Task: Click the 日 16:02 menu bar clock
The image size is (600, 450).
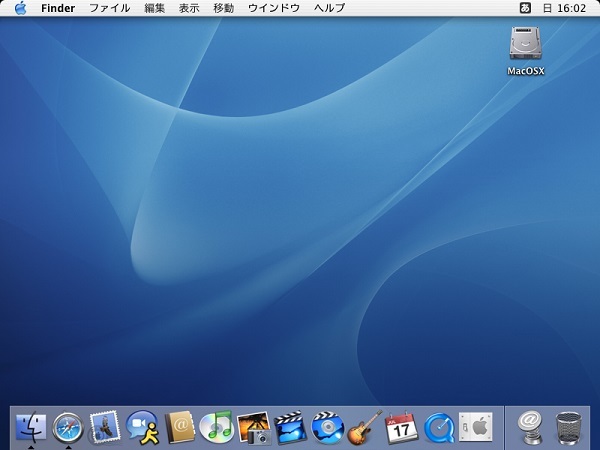Action: tap(564, 8)
